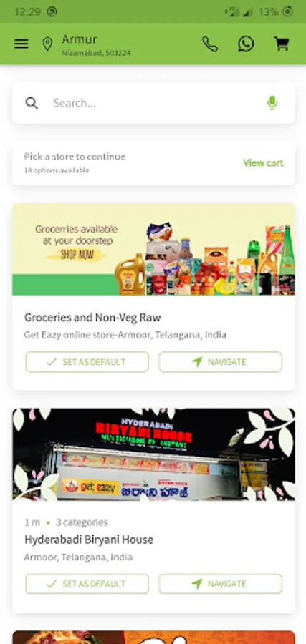
Task: Set Groceries and Non-Veg Raw as default
Action: (87, 362)
